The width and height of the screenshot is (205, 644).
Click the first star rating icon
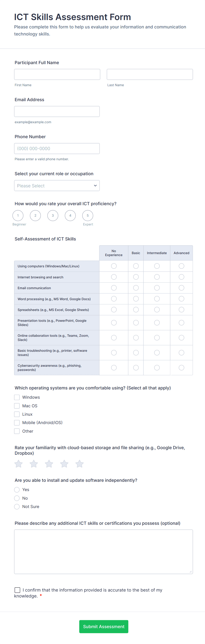point(19,464)
